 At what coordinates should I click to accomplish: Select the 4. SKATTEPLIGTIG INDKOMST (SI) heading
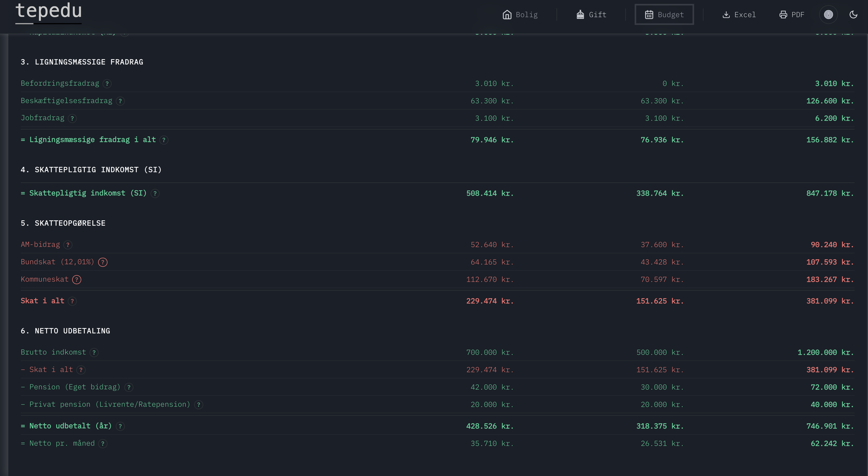click(91, 169)
